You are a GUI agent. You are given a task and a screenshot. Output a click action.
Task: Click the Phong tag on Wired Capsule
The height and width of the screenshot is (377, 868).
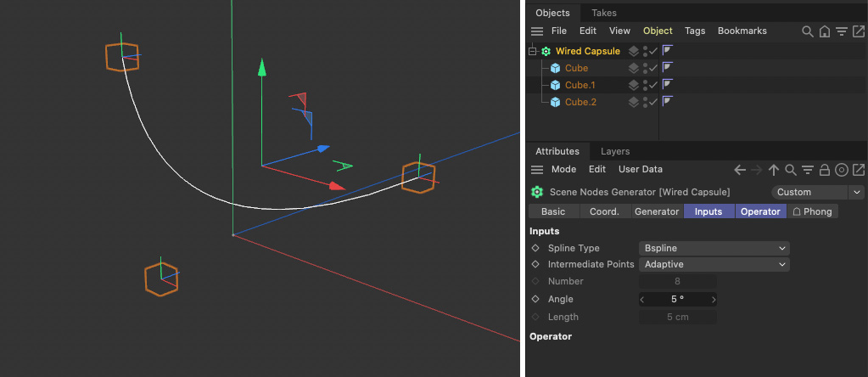click(667, 51)
